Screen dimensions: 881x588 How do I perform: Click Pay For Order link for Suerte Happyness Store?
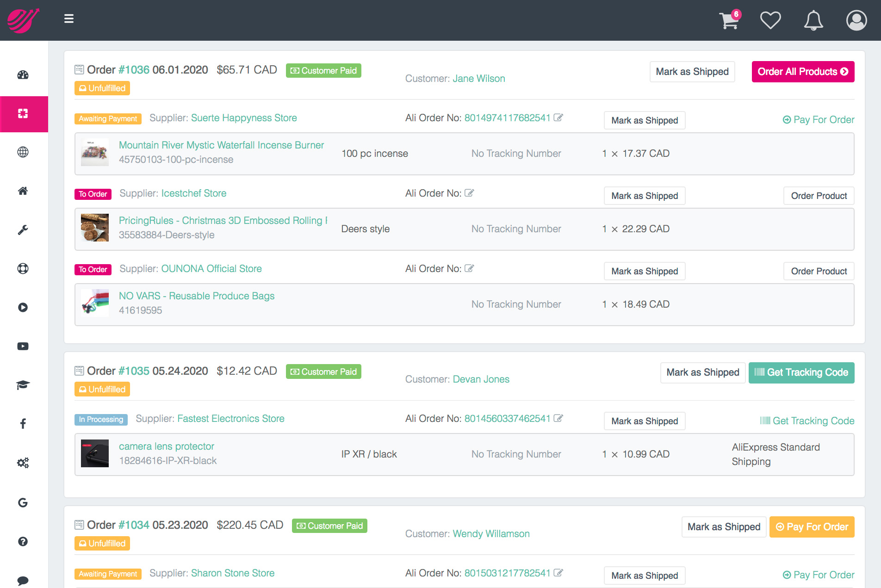819,120
